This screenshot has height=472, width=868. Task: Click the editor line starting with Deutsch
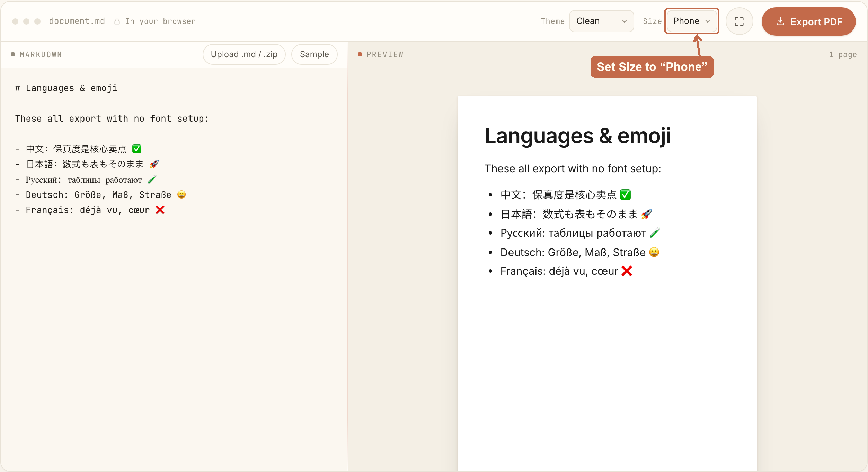[100, 195]
